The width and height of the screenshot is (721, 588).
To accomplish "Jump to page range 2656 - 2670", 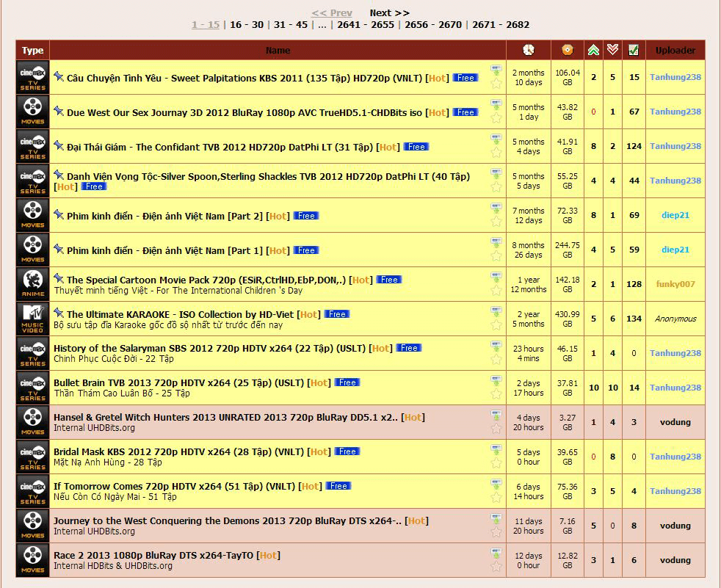I will tap(433, 25).
